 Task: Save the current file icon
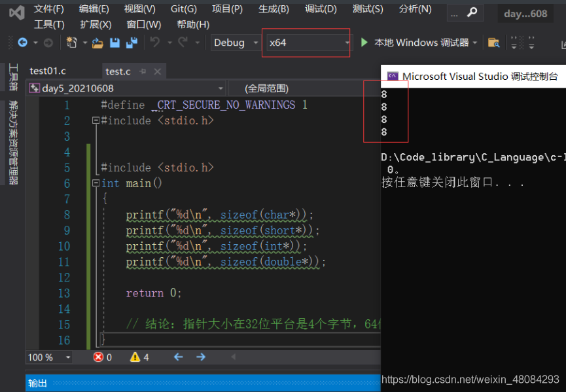(x=115, y=43)
